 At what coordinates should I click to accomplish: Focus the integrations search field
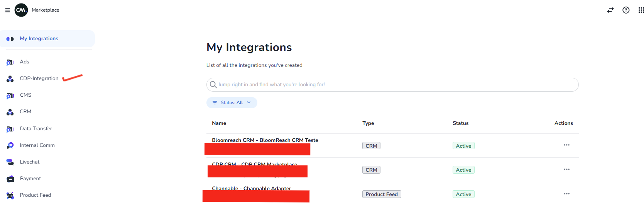[x=392, y=85]
